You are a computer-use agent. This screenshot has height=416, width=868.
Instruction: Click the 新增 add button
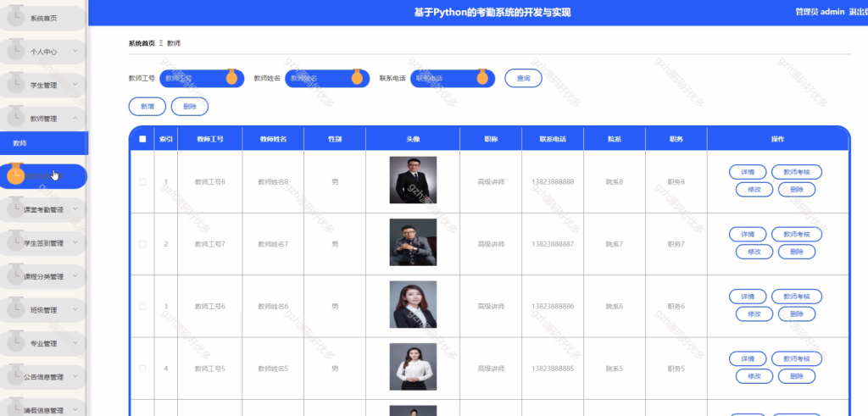(x=147, y=107)
